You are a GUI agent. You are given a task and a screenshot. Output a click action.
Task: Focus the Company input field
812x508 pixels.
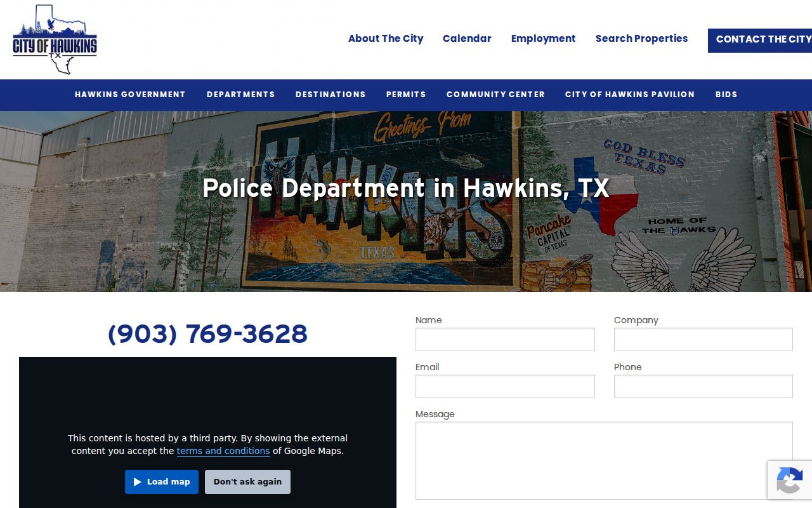tap(704, 340)
